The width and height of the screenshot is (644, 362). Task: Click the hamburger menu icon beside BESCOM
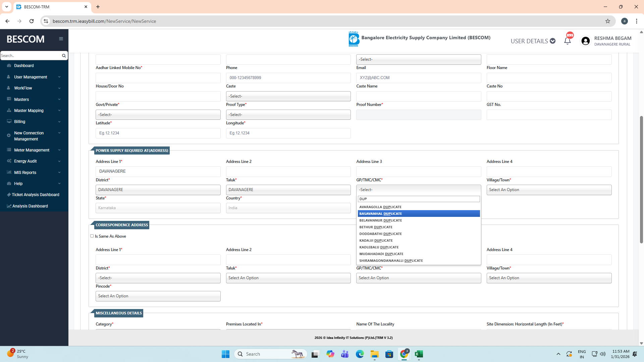click(x=61, y=39)
